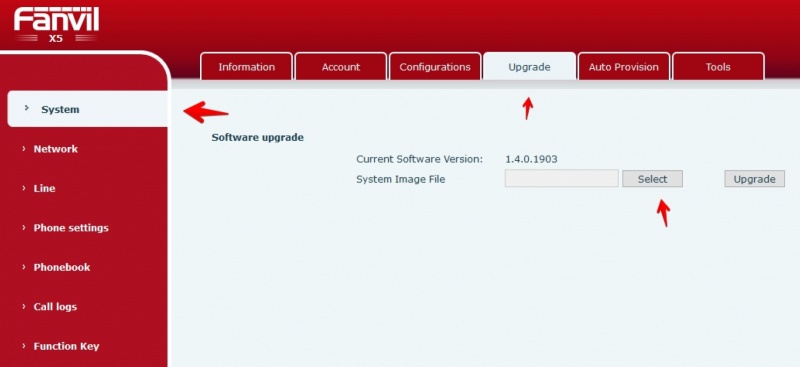This screenshot has height=367, width=800.
Task: Expand the chevron beside Network
Action: pos(23,149)
